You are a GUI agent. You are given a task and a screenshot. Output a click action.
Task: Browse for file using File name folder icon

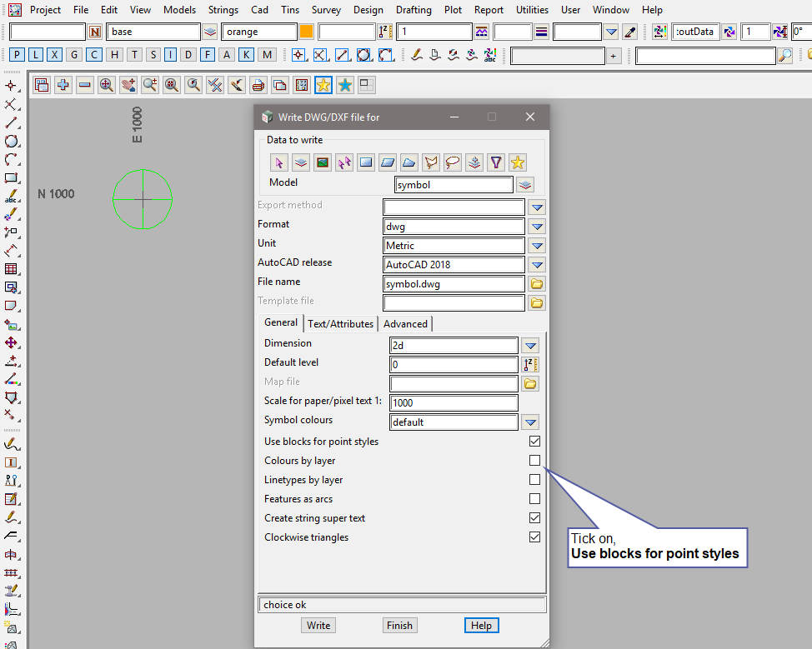coord(537,284)
